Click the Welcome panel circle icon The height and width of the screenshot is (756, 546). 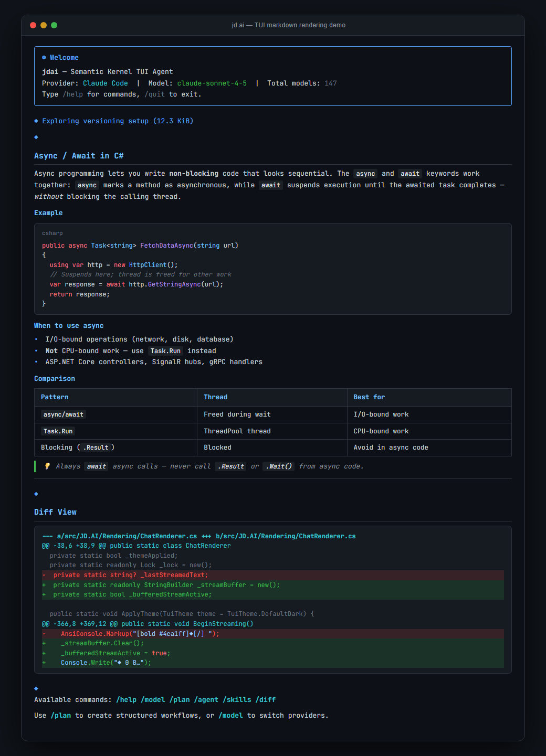(44, 58)
